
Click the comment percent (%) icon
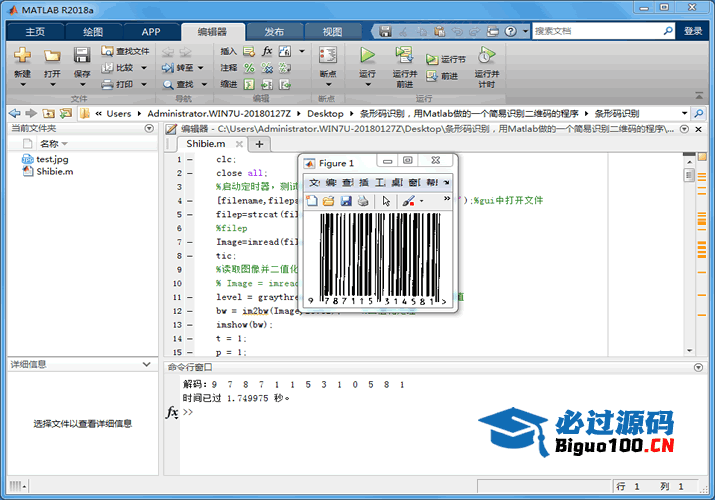(249, 68)
